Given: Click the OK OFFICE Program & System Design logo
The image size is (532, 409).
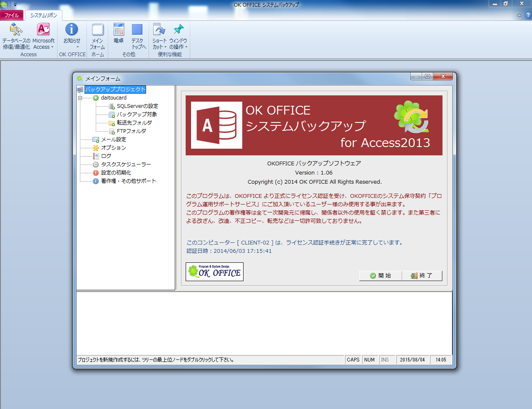Looking at the screenshot, I should point(214,272).
